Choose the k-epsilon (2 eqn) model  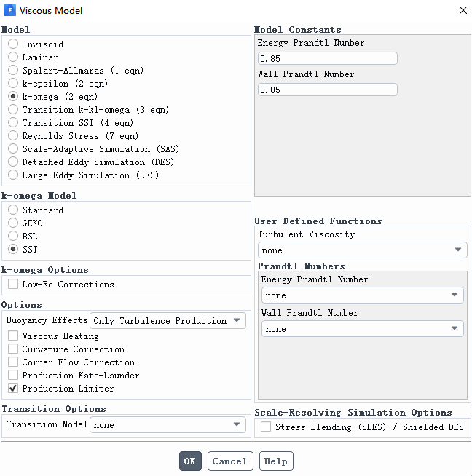coord(13,83)
